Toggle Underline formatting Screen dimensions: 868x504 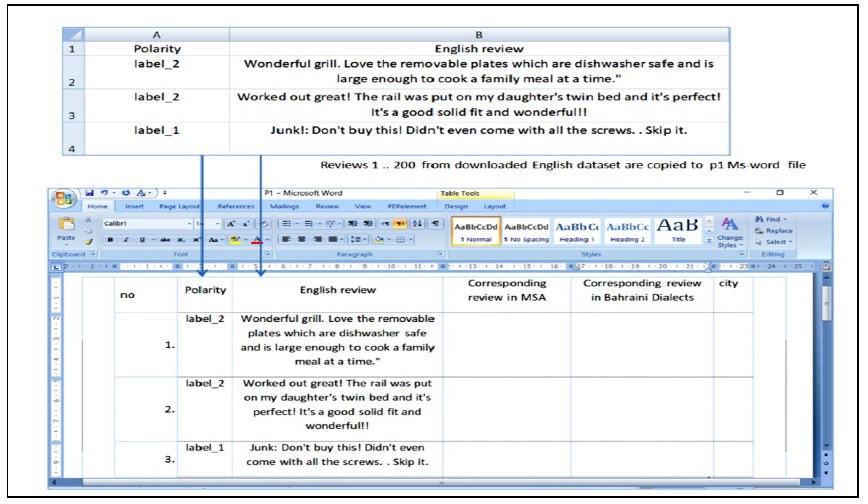click(x=142, y=239)
